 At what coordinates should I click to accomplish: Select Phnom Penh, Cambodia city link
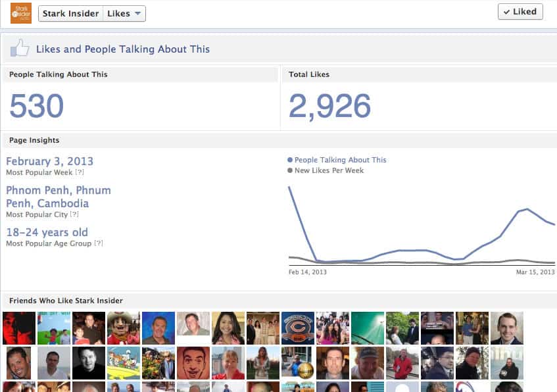(x=58, y=197)
